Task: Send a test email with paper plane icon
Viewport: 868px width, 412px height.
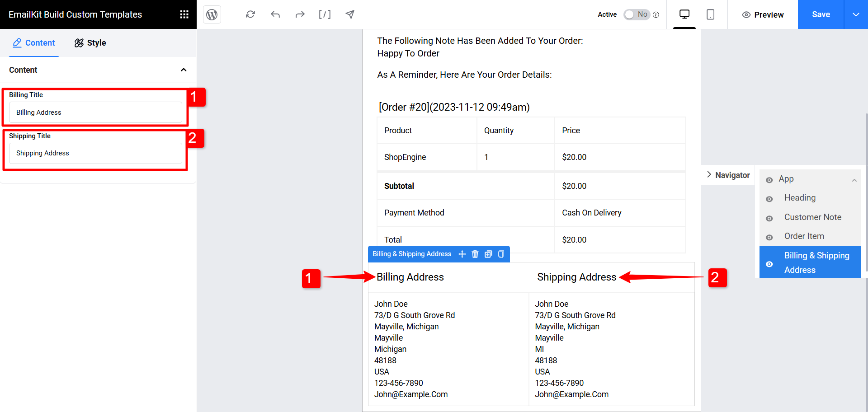Action: point(350,14)
